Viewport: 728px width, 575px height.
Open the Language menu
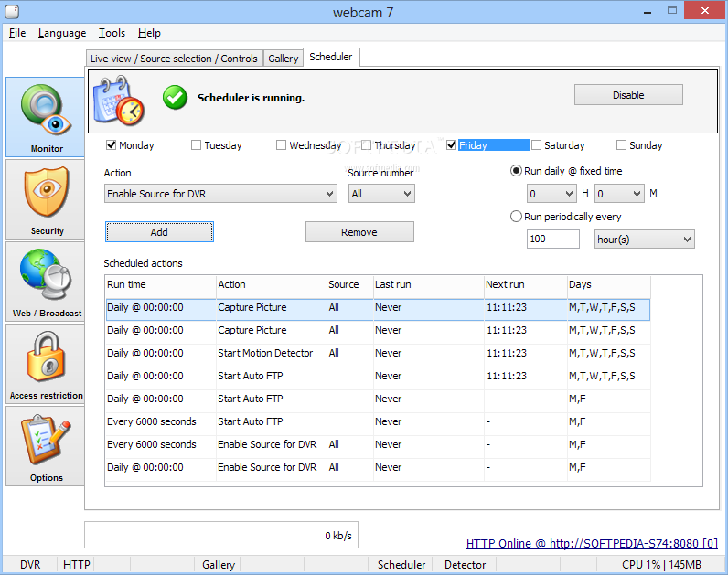tap(62, 33)
